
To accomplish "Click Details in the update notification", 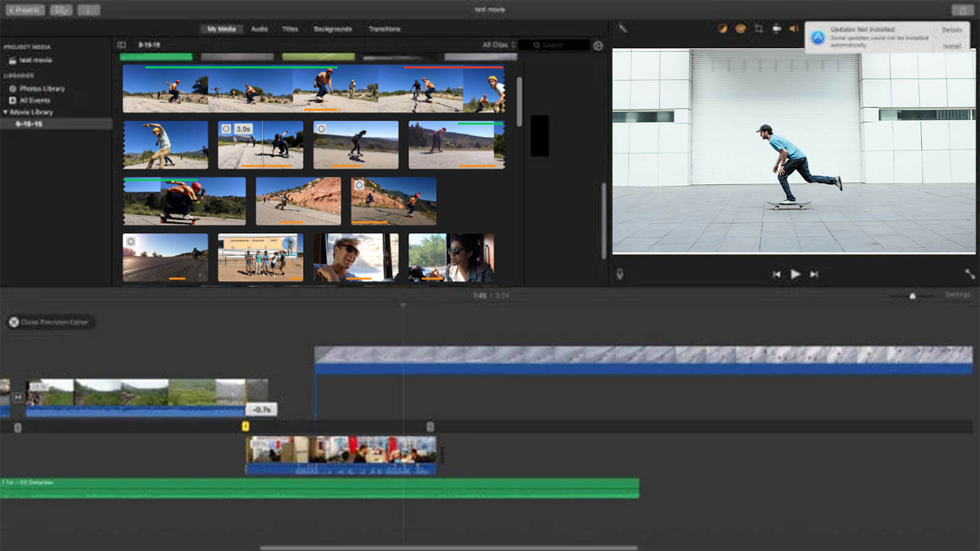I will tap(951, 30).
